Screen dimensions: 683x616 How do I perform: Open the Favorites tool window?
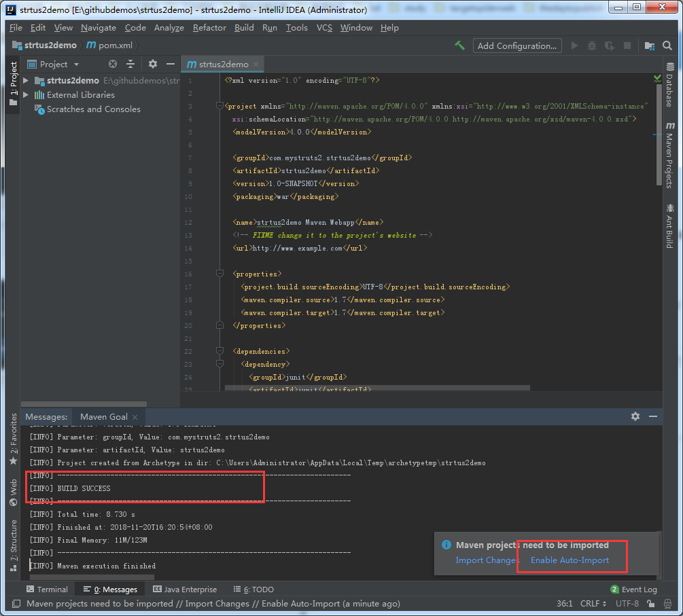(x=14, y=439)
